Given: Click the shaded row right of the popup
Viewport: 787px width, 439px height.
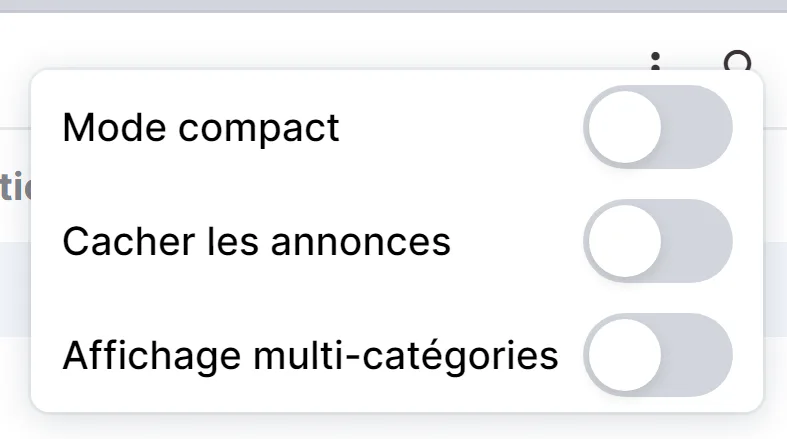Looking at the screenshot, I should coord(775,289).
